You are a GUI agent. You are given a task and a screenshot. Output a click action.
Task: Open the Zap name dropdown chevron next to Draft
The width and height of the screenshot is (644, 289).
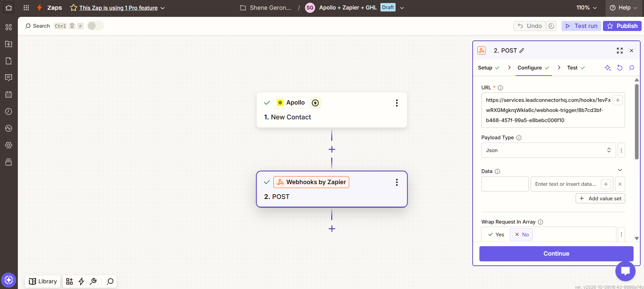(402, 8)
